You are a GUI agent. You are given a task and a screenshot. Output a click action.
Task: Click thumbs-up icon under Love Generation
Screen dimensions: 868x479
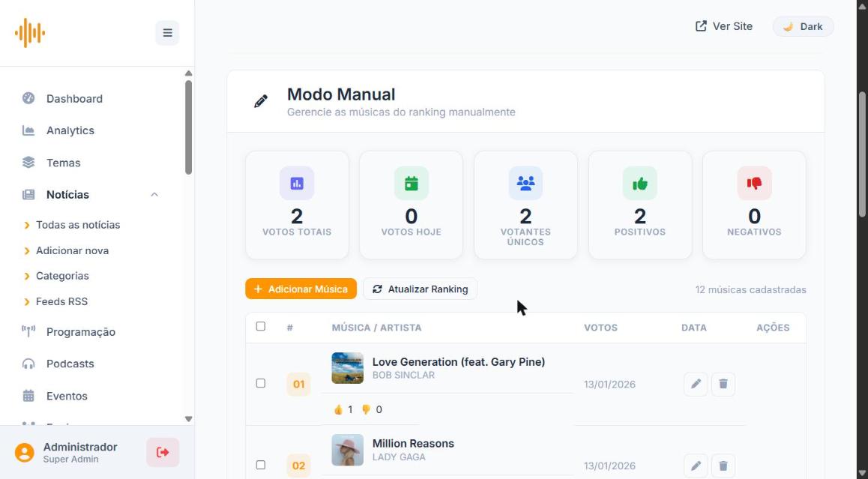338,410
